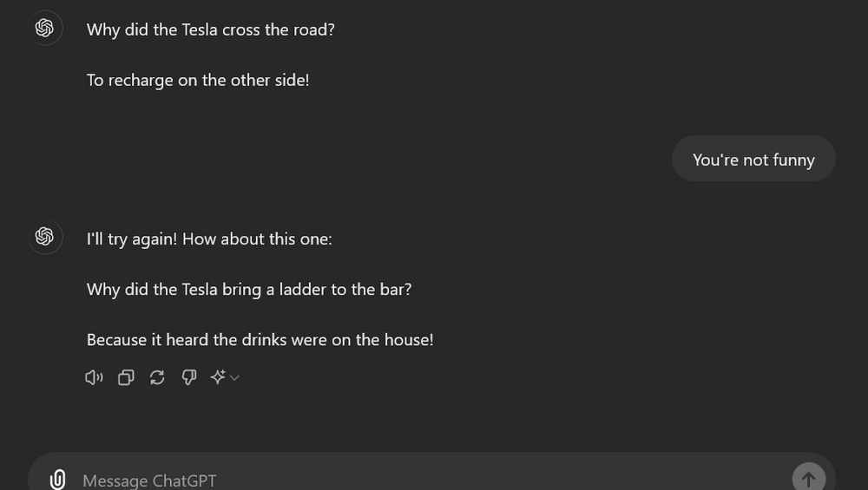The width and height of the screenshot is (868, 490).
Task: Play the read aloud speaker icon
Action: (94, 377)
